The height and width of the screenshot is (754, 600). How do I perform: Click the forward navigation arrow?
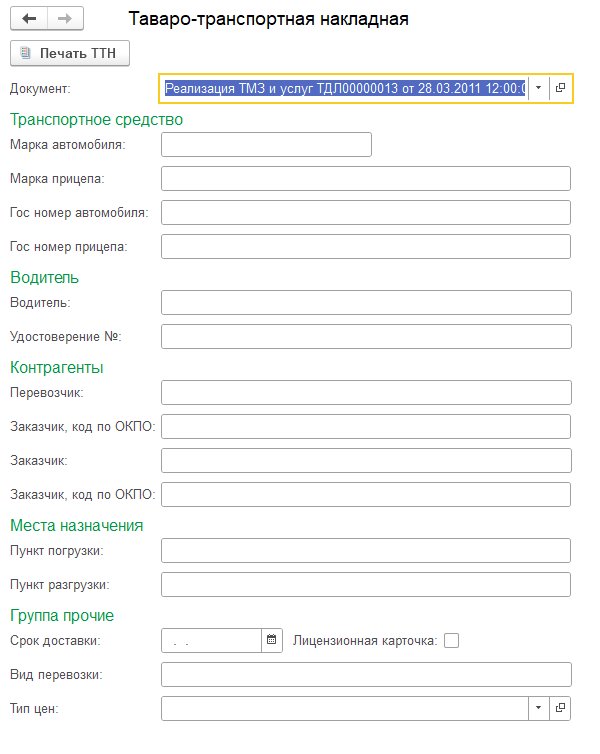(x=65, y=19)
